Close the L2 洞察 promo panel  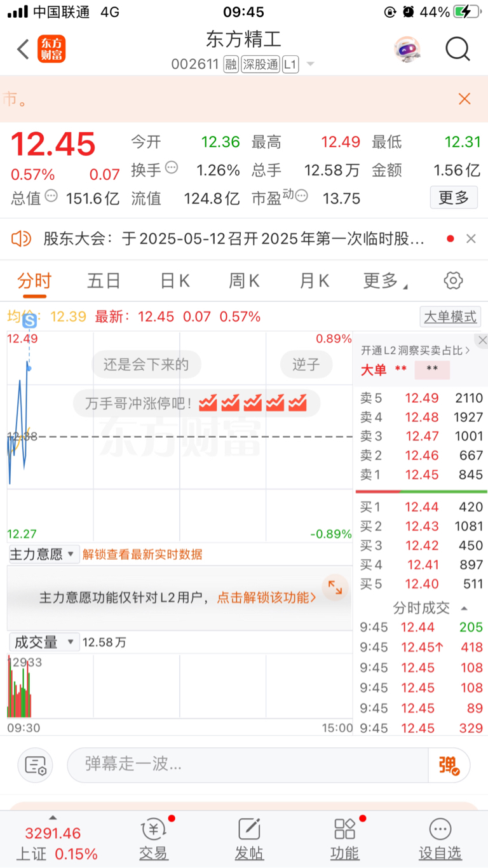[x=482, y=341]
